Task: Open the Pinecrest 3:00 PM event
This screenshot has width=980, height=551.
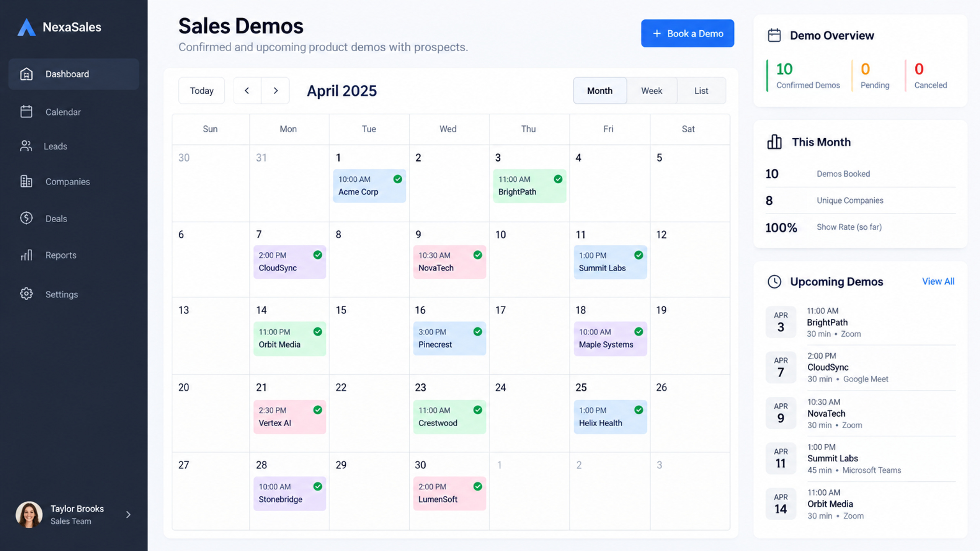Action: click(449, 339)
